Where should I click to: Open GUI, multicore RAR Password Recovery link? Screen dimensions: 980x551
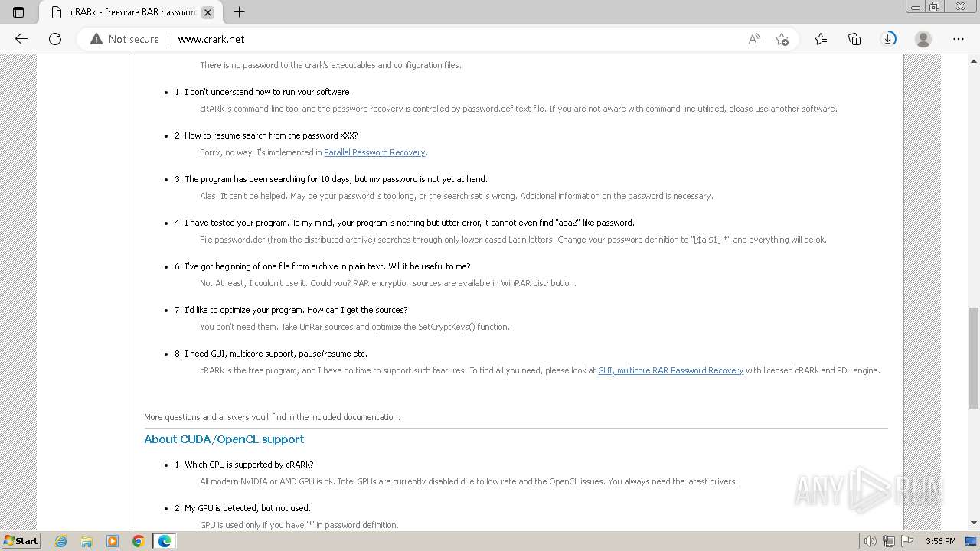coord(671,370)
